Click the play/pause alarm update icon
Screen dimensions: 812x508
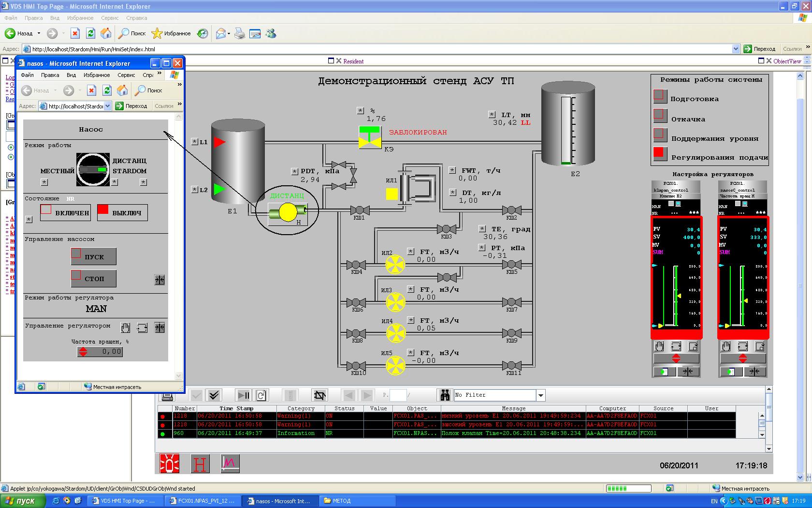(x=244, y=395)
